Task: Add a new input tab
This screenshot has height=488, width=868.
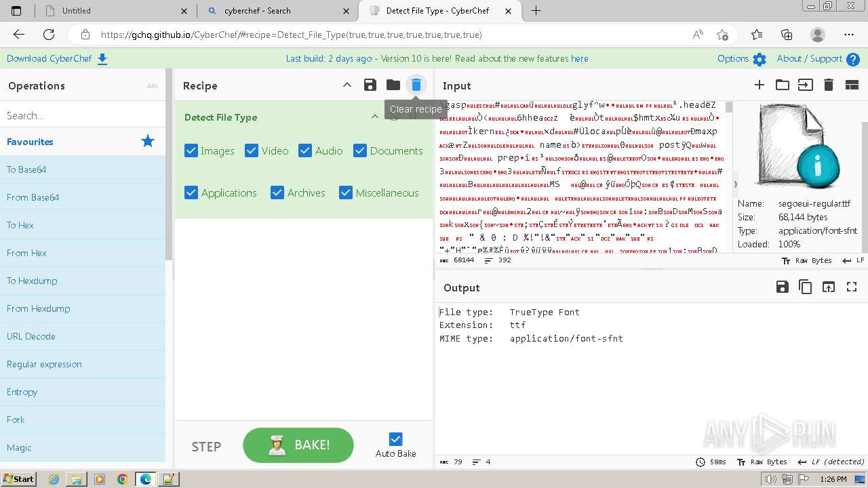Action: (759, 85)
